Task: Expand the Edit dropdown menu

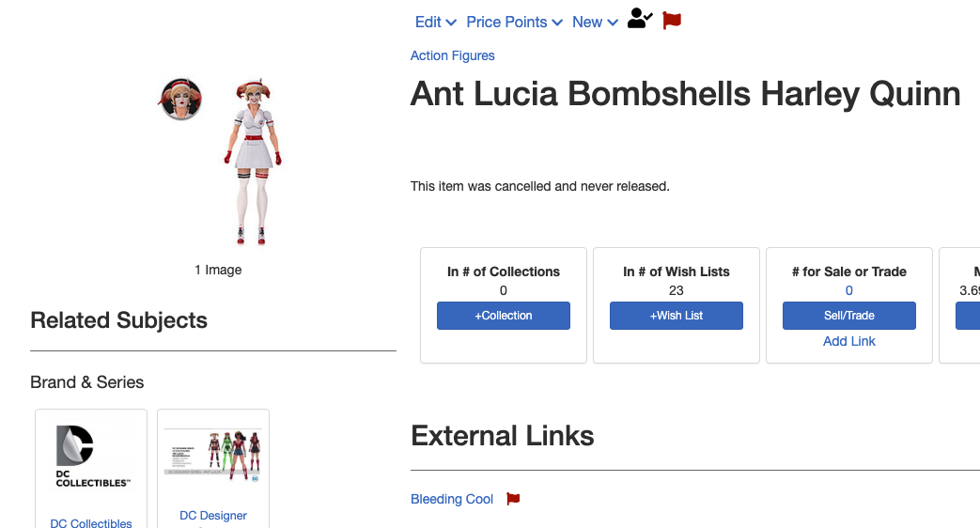Action: coord(435,22)
